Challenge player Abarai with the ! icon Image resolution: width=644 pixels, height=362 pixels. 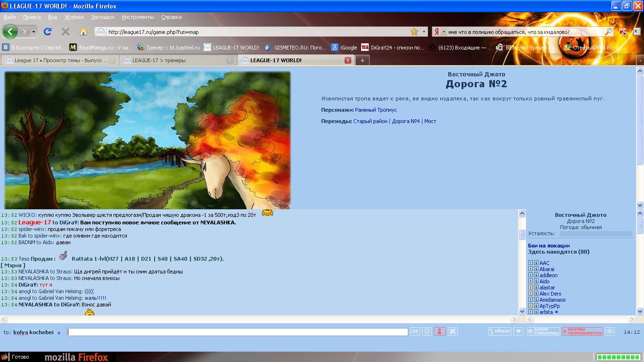pyautogui.click(x=530, y=269)
